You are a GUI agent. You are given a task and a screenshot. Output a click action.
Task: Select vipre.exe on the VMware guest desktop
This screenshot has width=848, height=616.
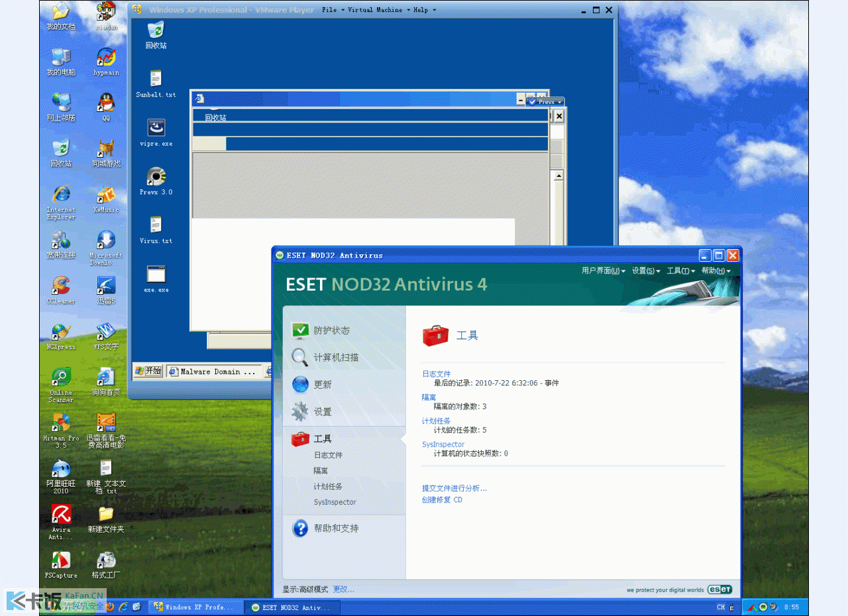point(156,132)
